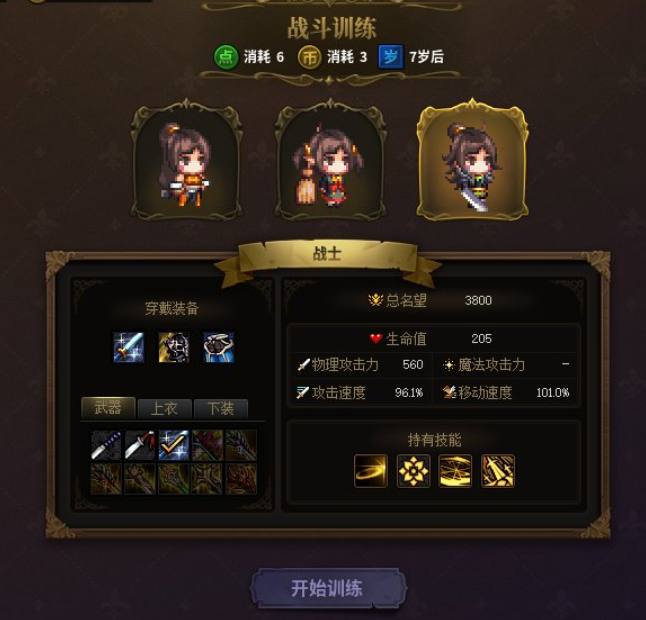Choose the red-tasseled blade weapon
This screenshot has height=620, width=646.
click(x=140, y=445)
